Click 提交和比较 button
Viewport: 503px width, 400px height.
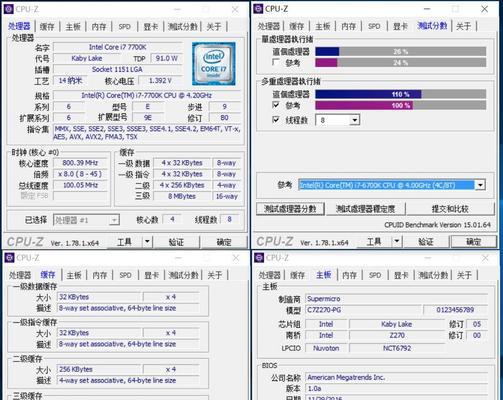[x=450, y=209]
